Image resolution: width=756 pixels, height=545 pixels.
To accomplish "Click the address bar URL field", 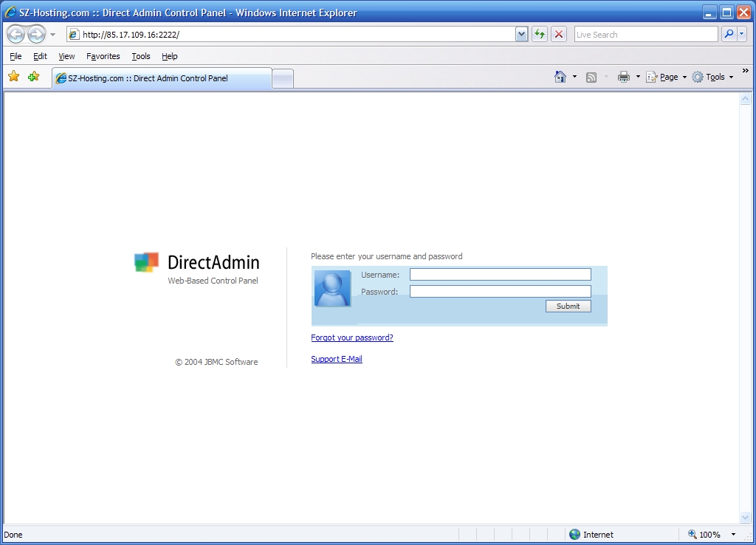I will pyautogui.click(x=292, y=34).
